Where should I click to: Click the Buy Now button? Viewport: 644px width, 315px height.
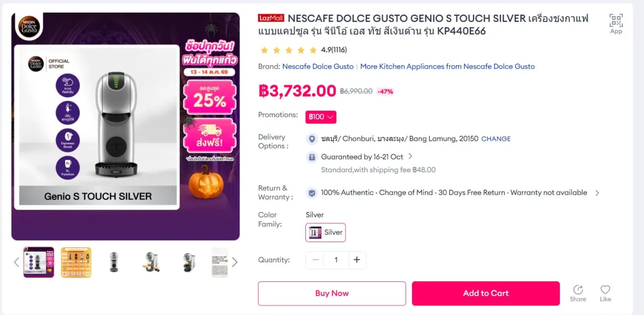[332, 293]
